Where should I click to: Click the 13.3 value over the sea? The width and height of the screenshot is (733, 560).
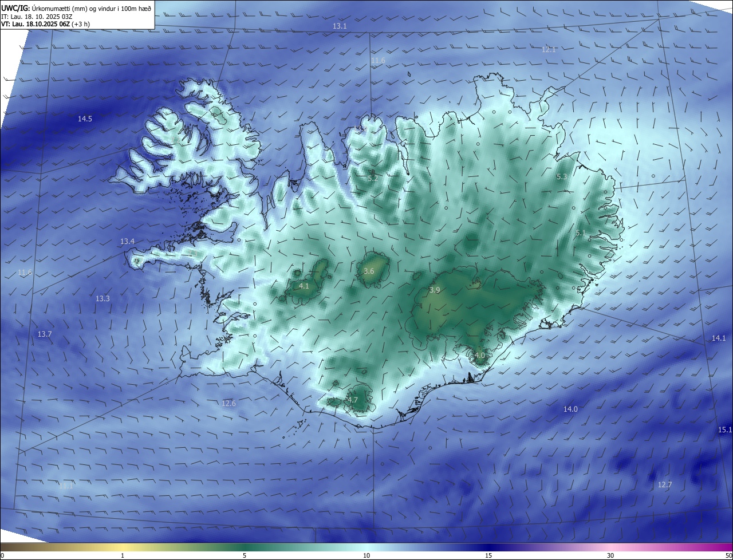point(103,299)
